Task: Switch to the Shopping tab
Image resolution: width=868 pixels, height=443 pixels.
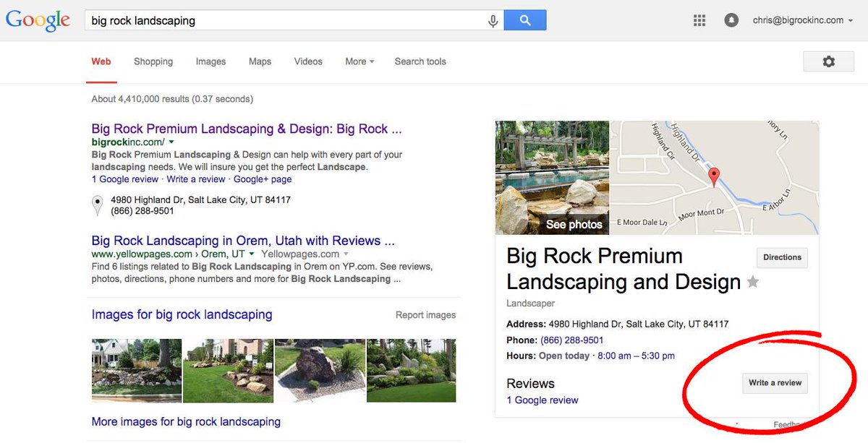Action: coord(153,61)
